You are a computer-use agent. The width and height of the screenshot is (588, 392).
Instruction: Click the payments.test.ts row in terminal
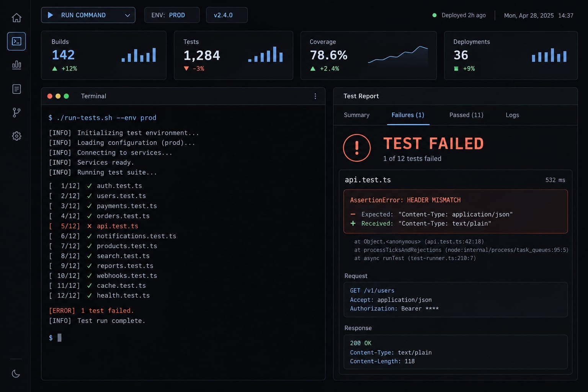(x=103, y=206)
